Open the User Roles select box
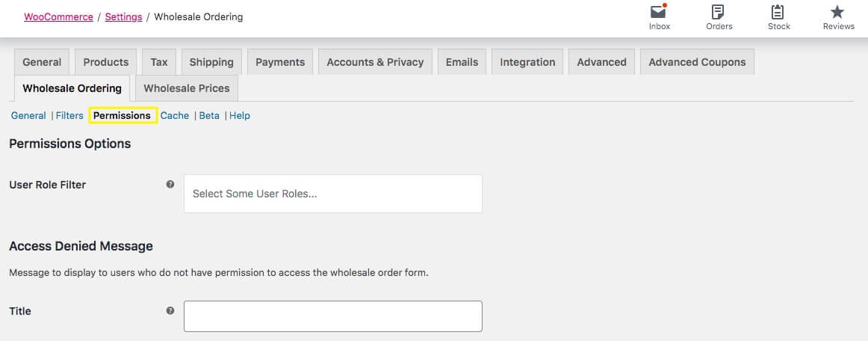This screenshot has height=341, width=868. click(x=333, y=194)
